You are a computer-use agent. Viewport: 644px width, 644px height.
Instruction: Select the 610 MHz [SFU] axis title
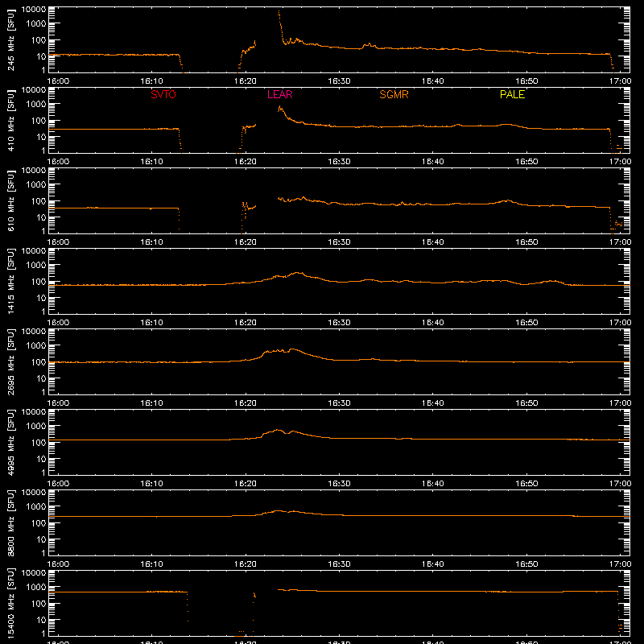(11, 200)
